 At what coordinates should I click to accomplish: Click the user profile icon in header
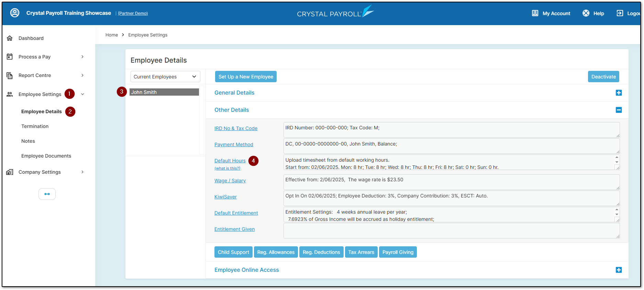(x=15, y=13)
